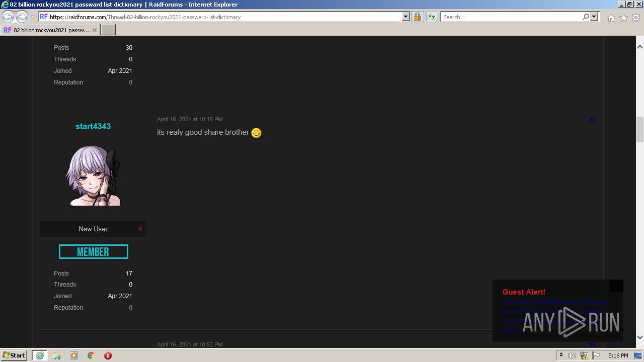
Task: Expand the address bar autocomplete dropdown
Action: [406, 17]
